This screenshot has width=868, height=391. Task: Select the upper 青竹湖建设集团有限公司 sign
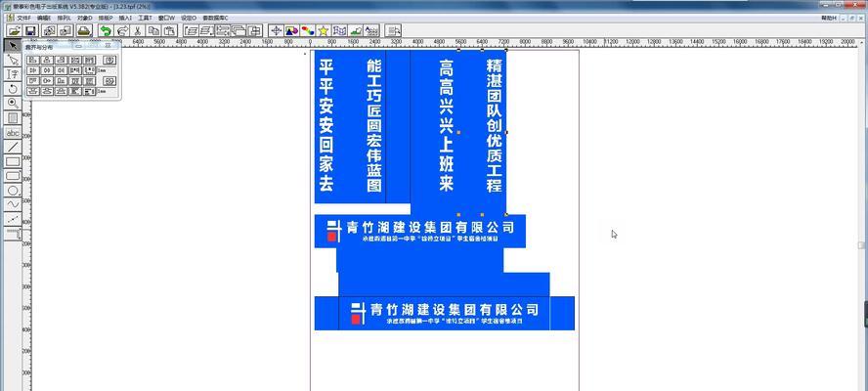(x=419, y=231)
